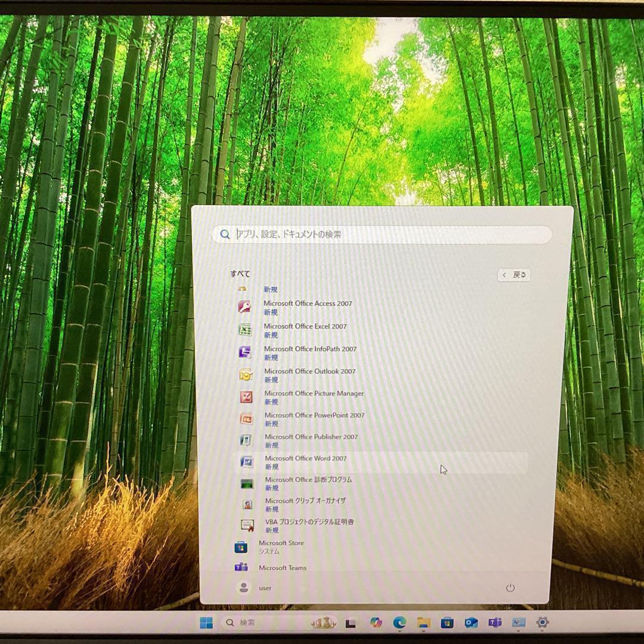Open Copilot from the taskbar

[x=374, y=622]
